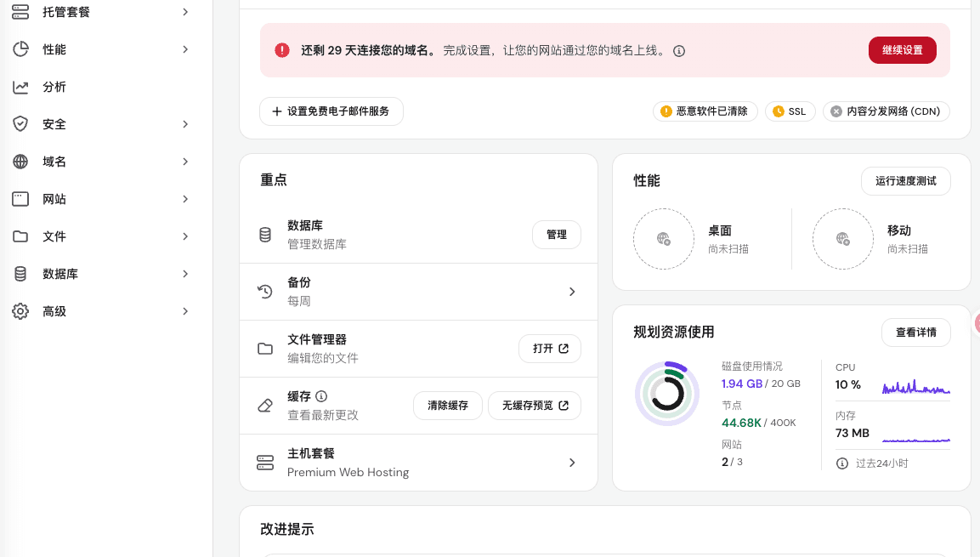Click the 内容分发网络 (CDN) badge
980x557 pixels.
pyautogui.click(x=887, y=111)
